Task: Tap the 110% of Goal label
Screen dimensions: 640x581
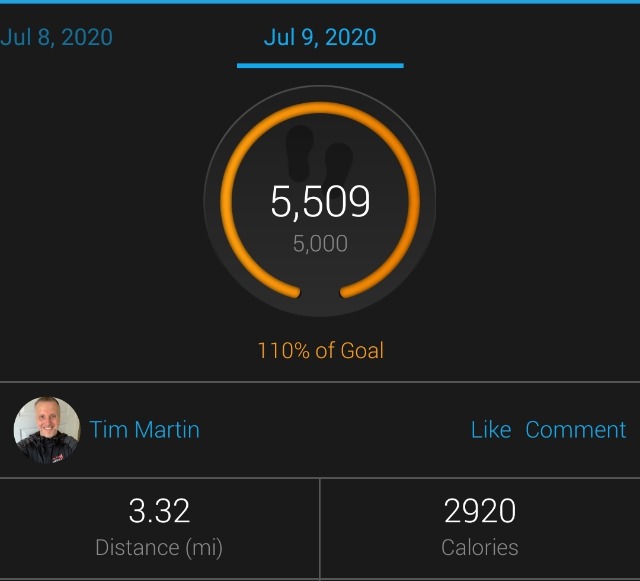Action: pyautogui.click(x=320, y=351)
